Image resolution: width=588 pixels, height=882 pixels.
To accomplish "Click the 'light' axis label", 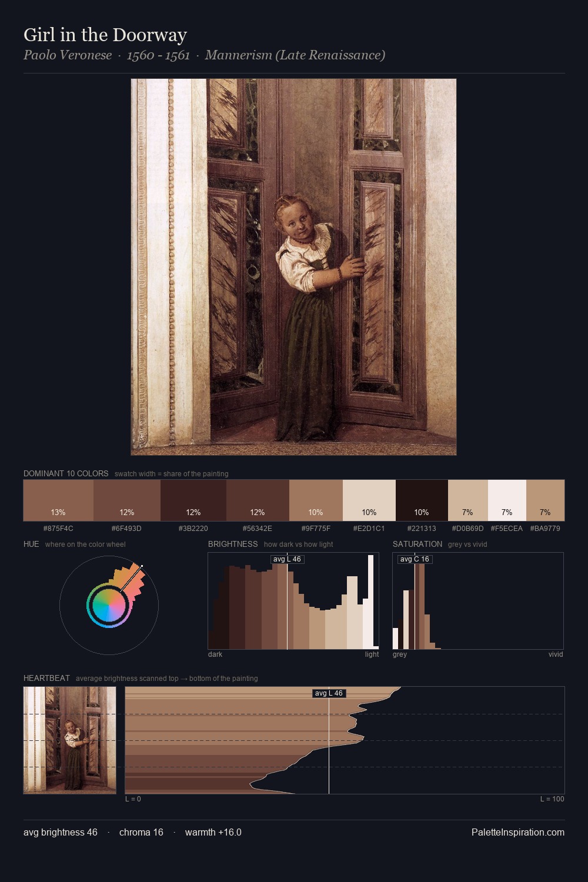I will point(372,654).
